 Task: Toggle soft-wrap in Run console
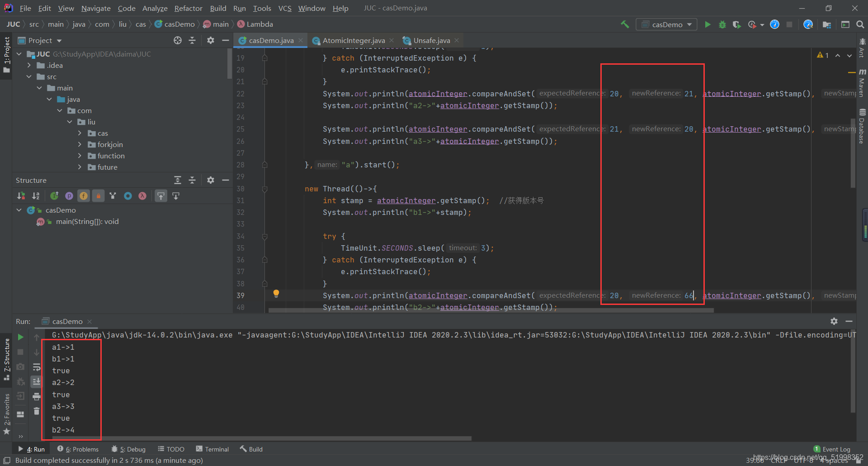[x=37, y=367]
